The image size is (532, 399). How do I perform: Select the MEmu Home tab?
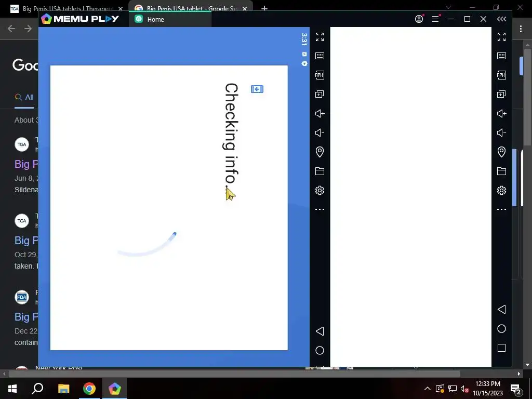click(x=170, y=19)
